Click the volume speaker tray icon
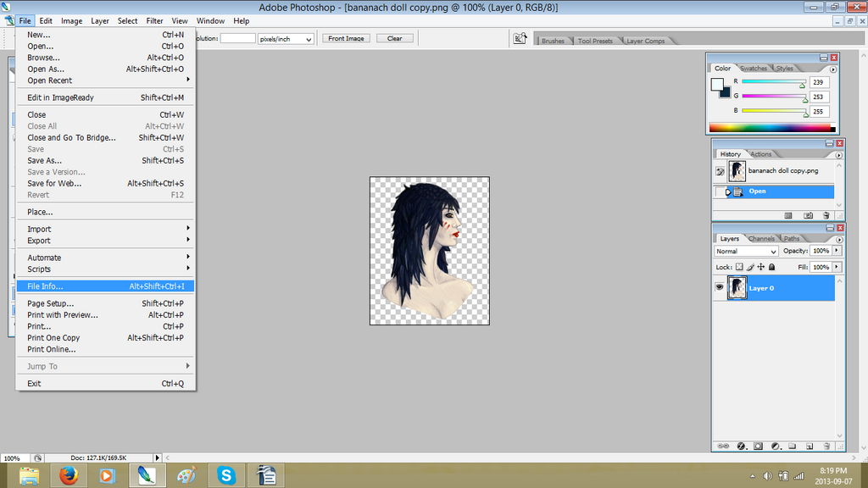Screen dimensions: 868x488 [767, 476]
